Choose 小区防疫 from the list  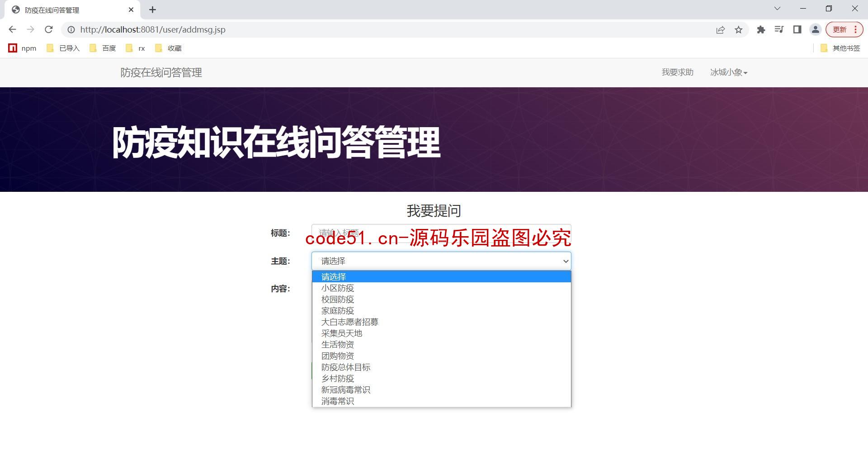pos(441,288)
